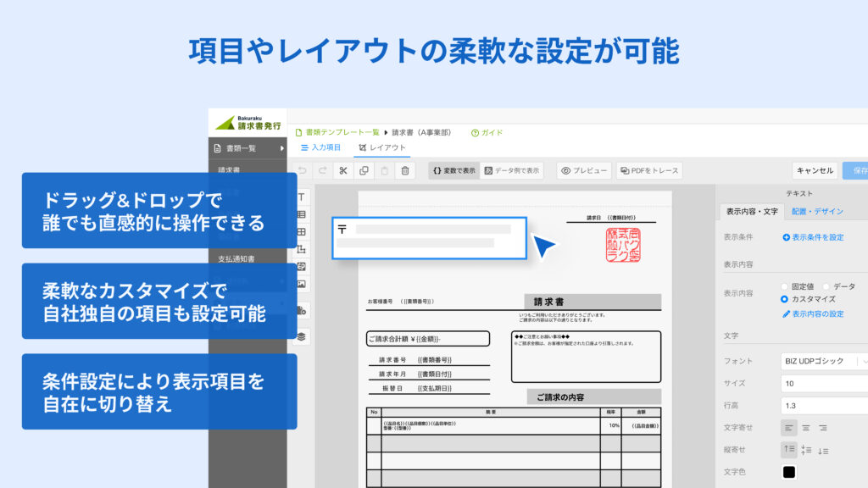Click the trash delete icon
This screenshot has height=488, width=868.
pyautogui.click(x=405, y=170)
